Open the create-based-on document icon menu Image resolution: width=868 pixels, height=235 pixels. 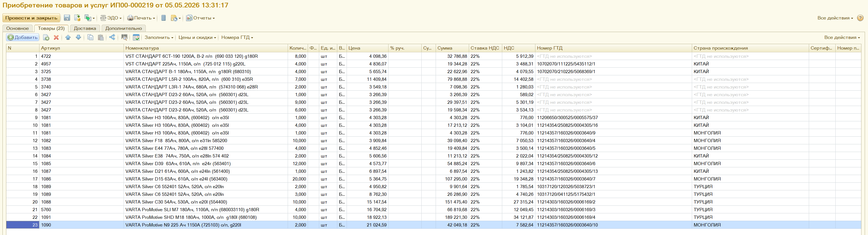[x=89, y=18]
